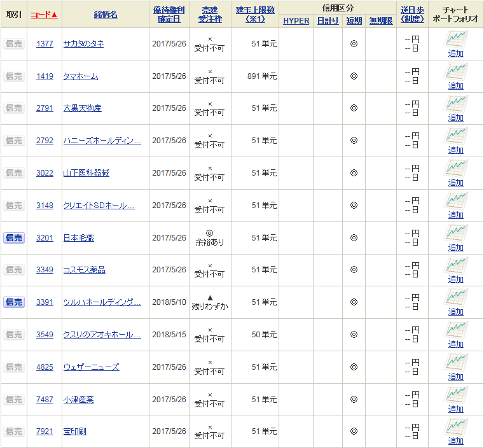
Task: Open ツルハホールディング… stock name link
Action: (102, 302)
